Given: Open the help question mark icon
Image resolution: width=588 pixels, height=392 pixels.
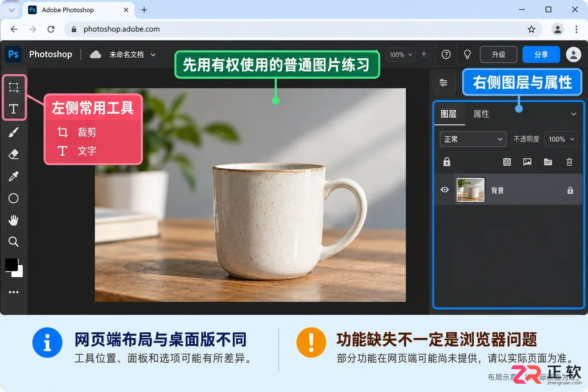Looking at the screenshot, I should [x=446, y=54].
